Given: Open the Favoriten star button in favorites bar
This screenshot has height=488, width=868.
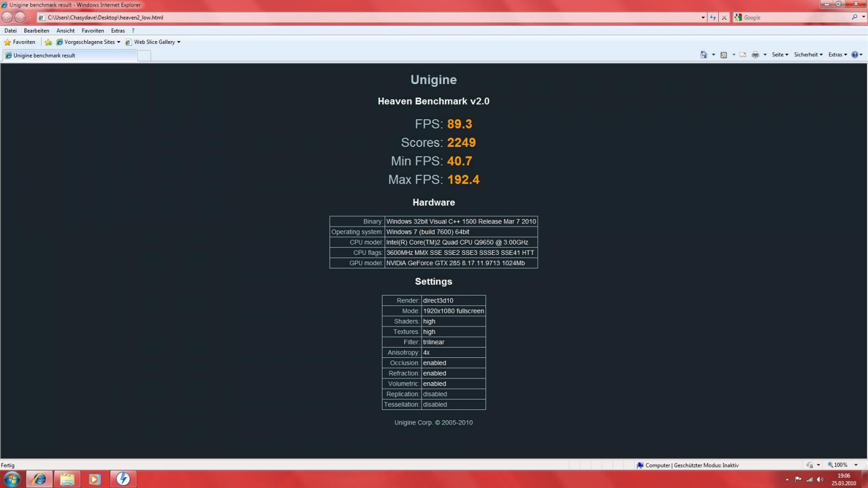Looking at the screenshot, I should [20, 42].
